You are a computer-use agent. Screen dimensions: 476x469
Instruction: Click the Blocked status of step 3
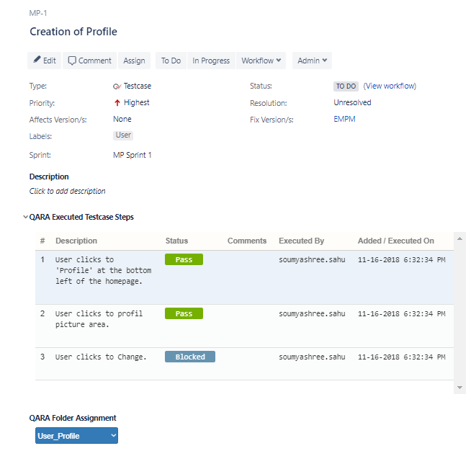190,357
